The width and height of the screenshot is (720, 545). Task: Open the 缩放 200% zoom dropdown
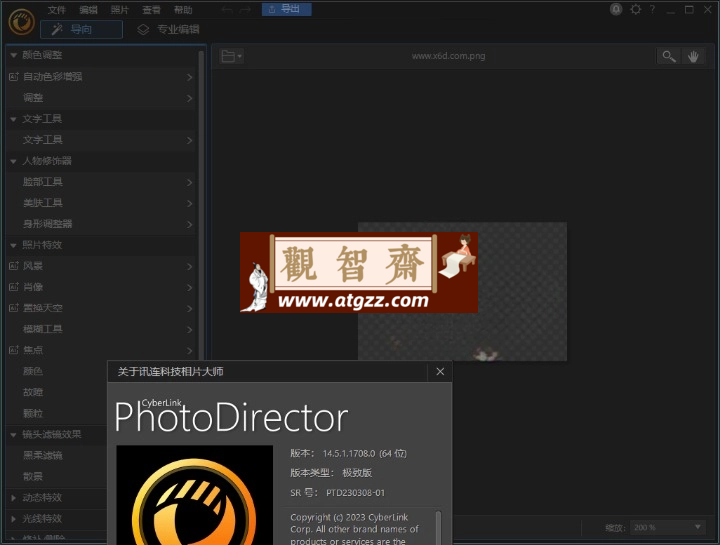click(668, 528)
